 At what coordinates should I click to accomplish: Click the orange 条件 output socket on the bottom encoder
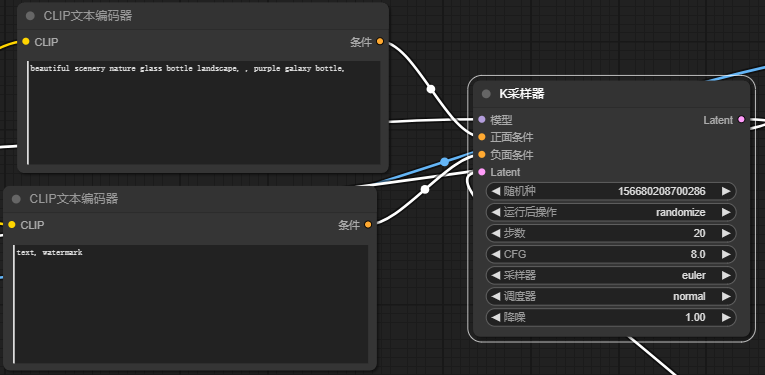(368, 225)
